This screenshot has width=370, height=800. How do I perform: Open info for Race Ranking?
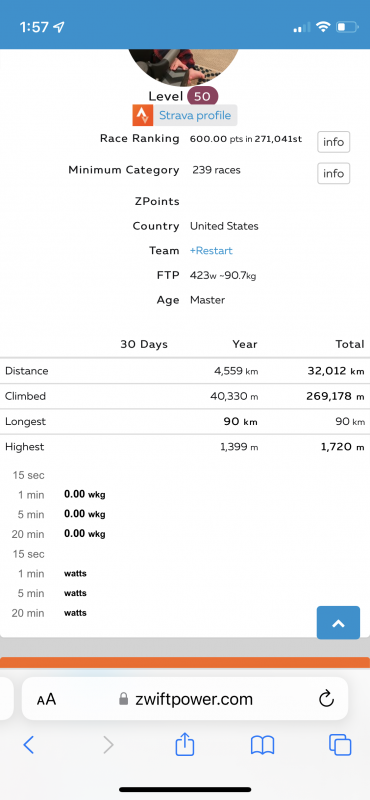[334, 142]
